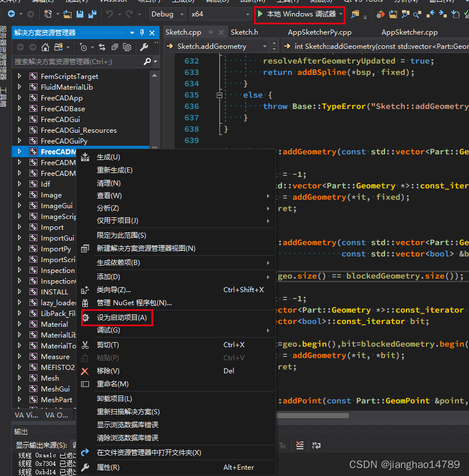Screen dimensions: 469x476
Task: Sync Solution Explorer with active document
Action: click(x=102, y=47)
